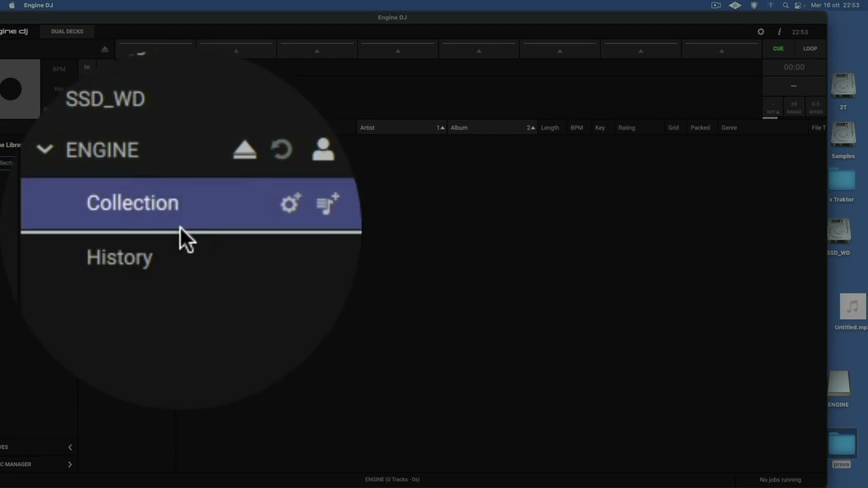Screen dimensions: 868x488
Task: Click the SPEED value box
Action: click(816, 108)
